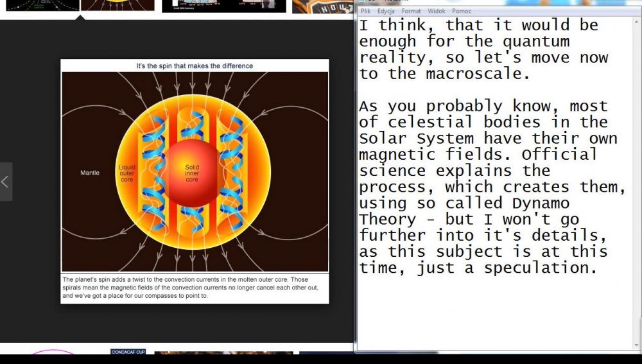Click the title 'It's the spin that makes the difference'
The height and width of the screenshot is (364, 642).
(x=195, y=65)
